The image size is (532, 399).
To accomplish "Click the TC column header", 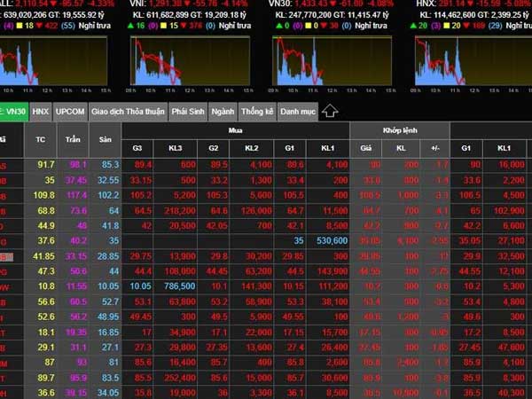I will tap(41, 140).
